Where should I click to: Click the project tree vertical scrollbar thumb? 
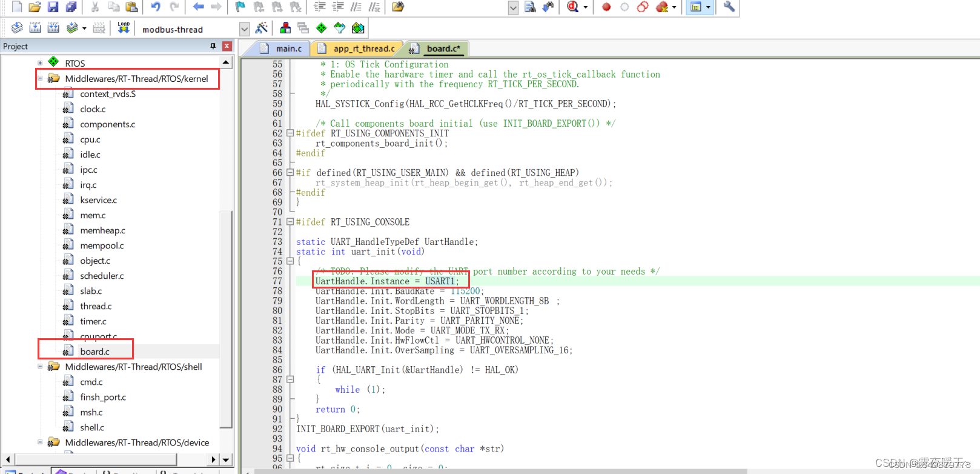pyautogui.click(x=226, y=318)
